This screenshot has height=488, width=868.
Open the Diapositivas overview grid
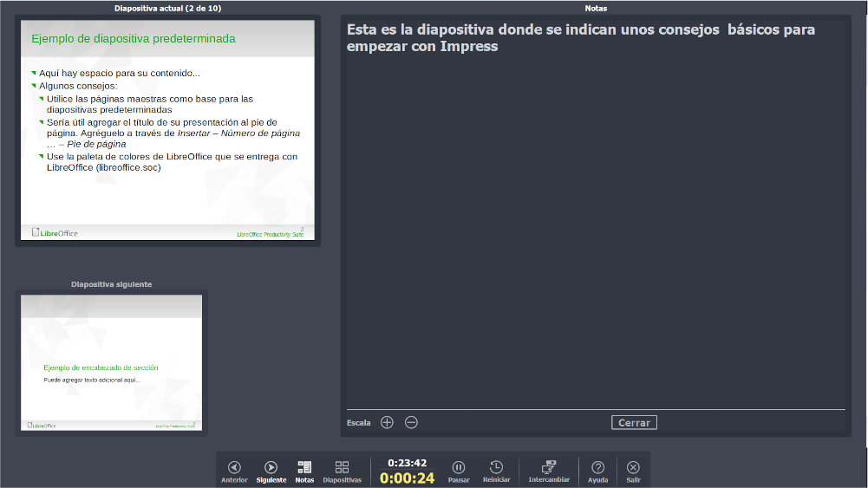pos(343,472)
